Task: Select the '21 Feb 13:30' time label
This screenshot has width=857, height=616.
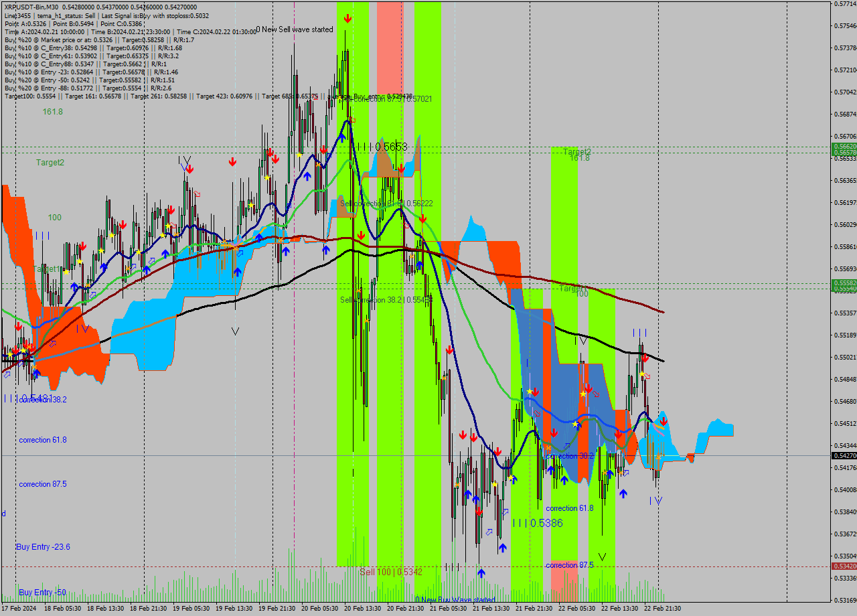Action: click(x=490, y=609)
